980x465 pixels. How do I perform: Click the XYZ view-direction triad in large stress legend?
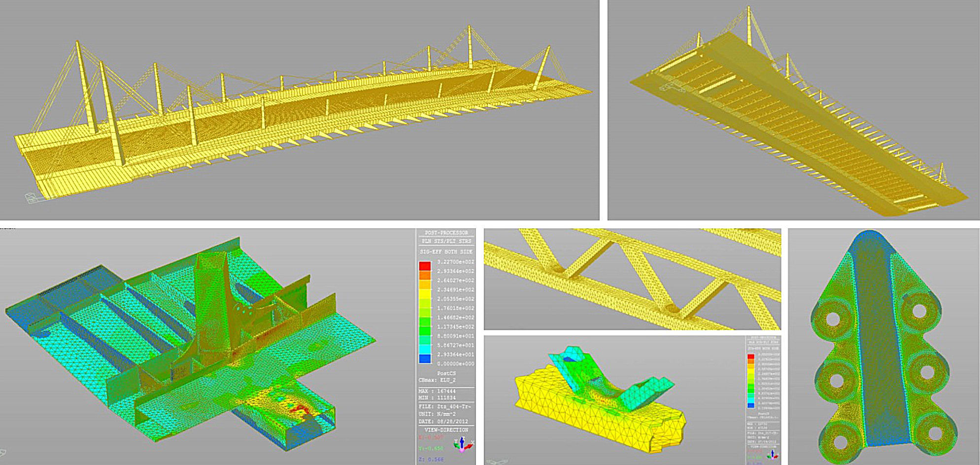(462, 444)
